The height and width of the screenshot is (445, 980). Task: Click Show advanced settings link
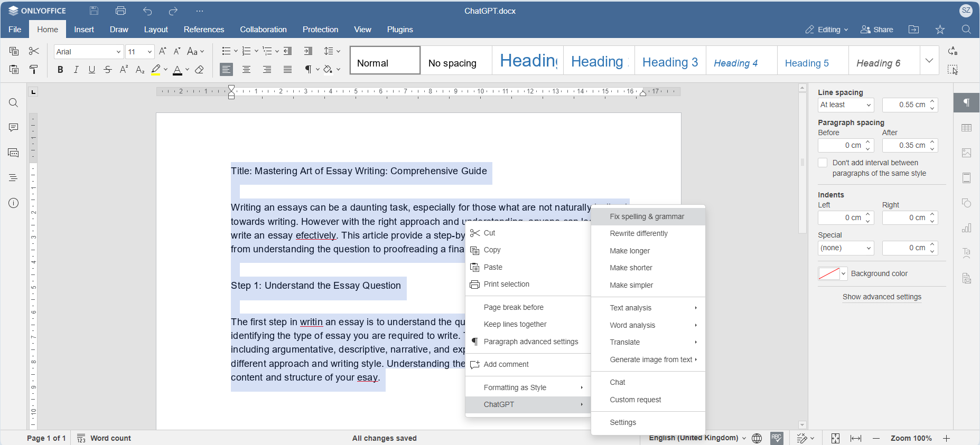(882, 297)
